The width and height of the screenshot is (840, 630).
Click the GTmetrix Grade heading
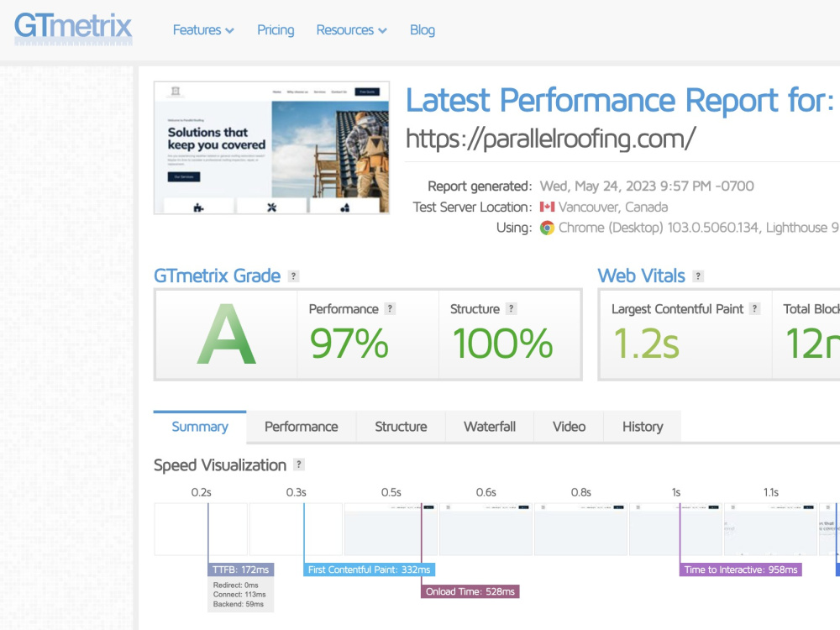(x=217, y=276)
